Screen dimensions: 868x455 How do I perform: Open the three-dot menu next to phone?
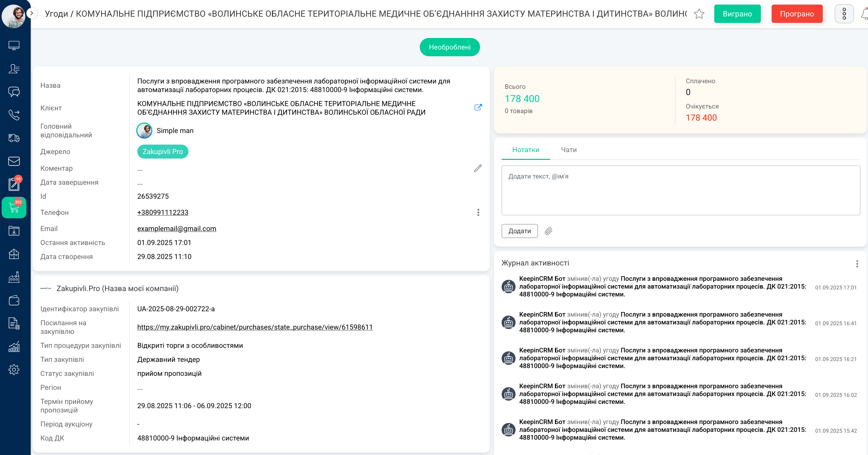[478, 212]
